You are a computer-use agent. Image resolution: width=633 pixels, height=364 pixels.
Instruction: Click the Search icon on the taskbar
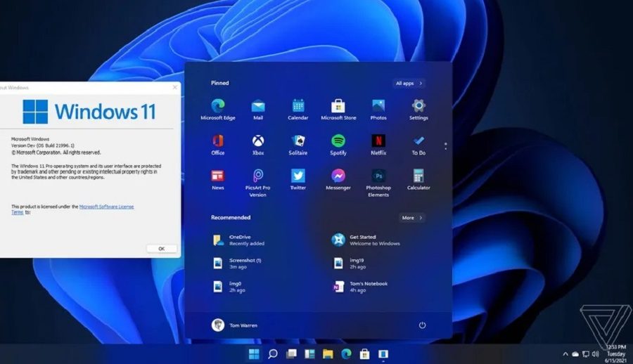coord(272,353)
